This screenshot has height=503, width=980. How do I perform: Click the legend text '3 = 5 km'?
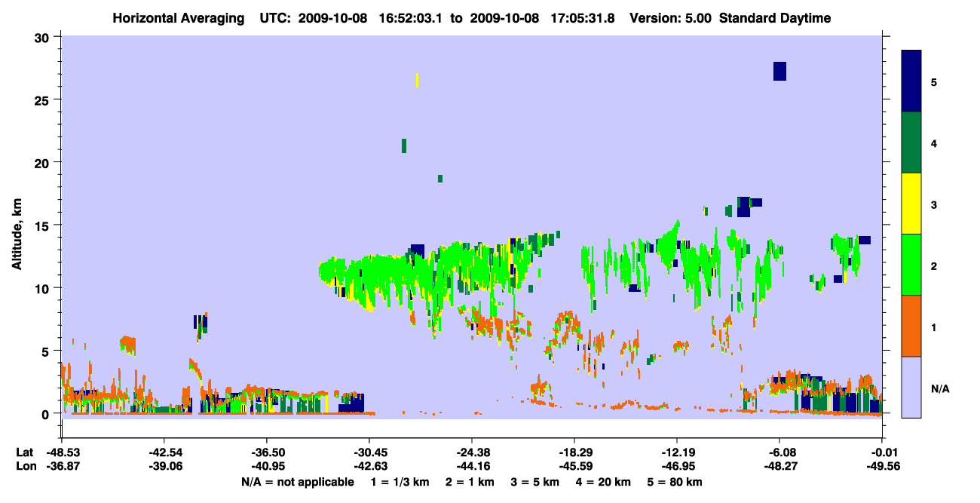pos(535,482)
